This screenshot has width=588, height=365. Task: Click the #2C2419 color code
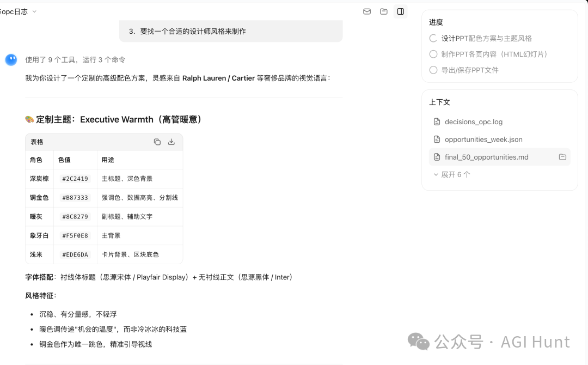coord(75,179)
